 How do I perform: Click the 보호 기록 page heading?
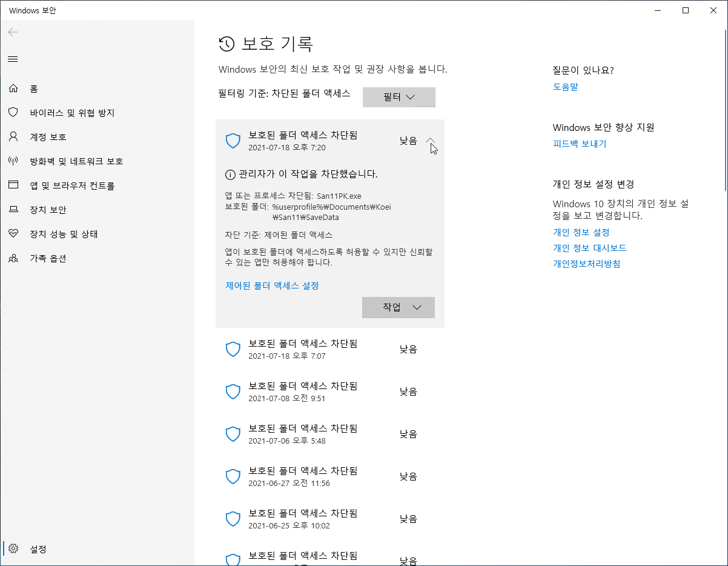coord(277,44)
